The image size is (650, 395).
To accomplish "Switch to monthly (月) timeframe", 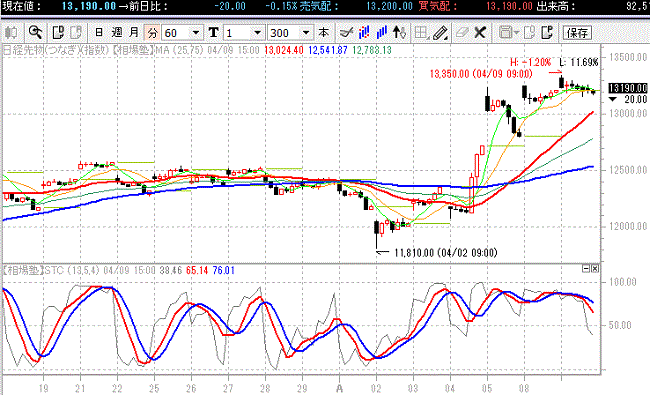I will click(134, 32).
